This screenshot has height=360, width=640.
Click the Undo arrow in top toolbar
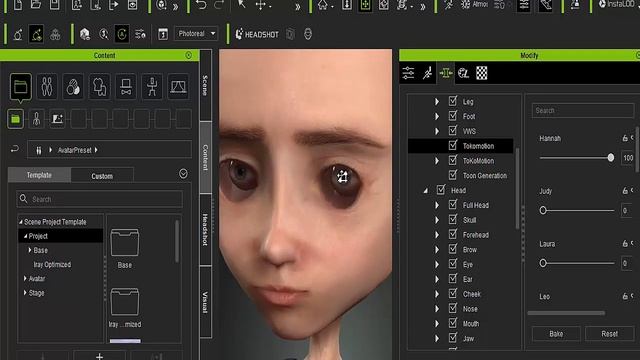point(201,5)
